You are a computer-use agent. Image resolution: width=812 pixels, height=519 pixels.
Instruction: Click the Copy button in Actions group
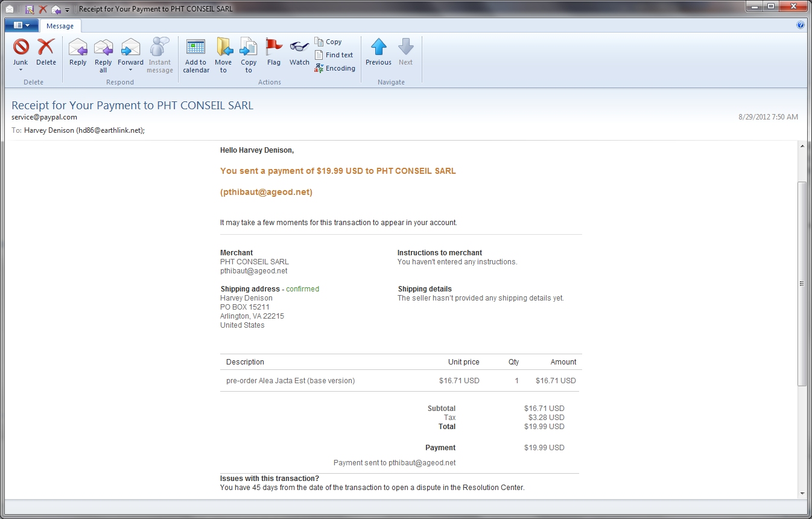[328, 42]
